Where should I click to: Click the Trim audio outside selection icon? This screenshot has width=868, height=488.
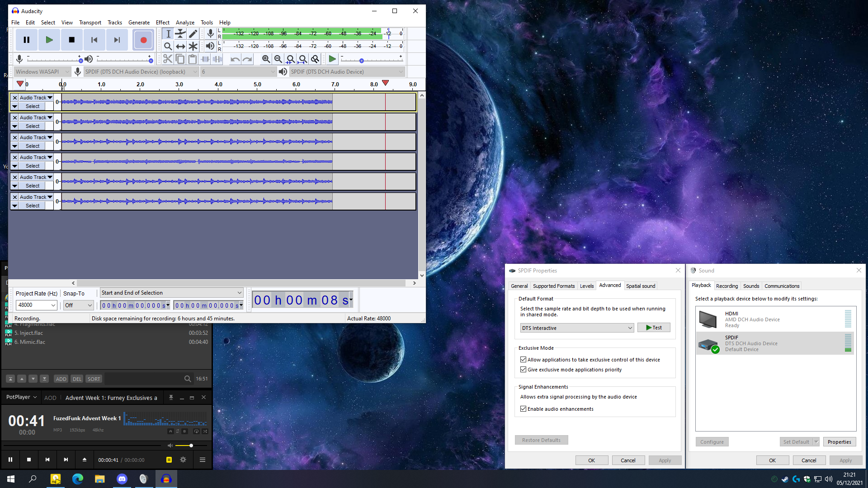pos(205,59)
